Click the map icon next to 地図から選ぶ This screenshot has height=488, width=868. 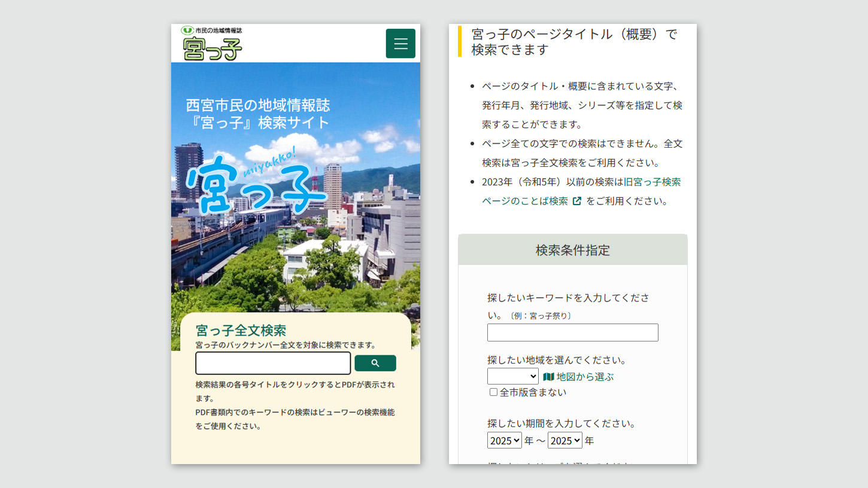point(548,377)
